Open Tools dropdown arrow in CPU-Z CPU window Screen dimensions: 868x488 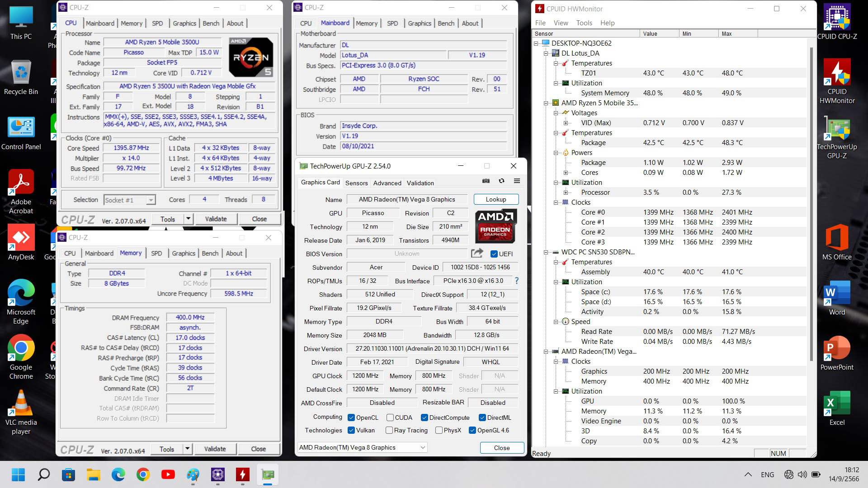189,219
